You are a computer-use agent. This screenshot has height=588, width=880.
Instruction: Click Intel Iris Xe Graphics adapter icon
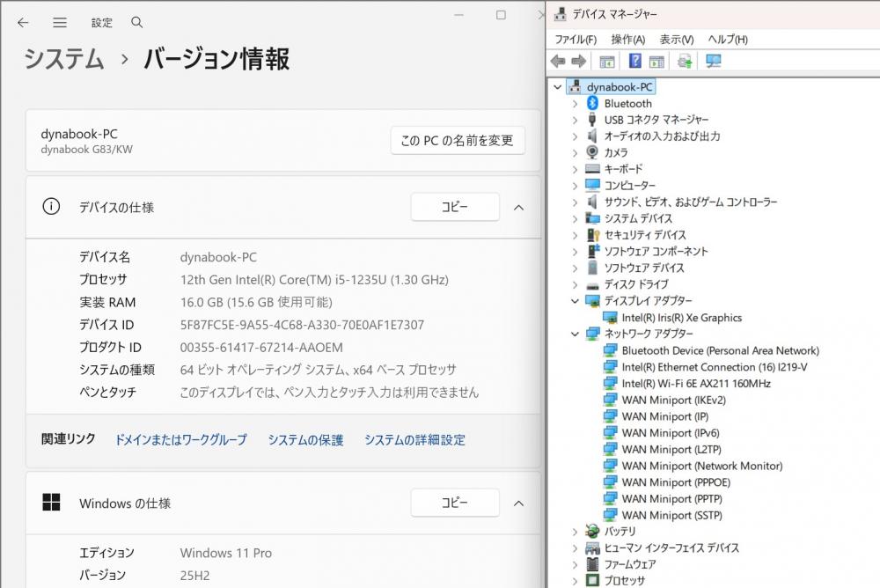[610, 318]
